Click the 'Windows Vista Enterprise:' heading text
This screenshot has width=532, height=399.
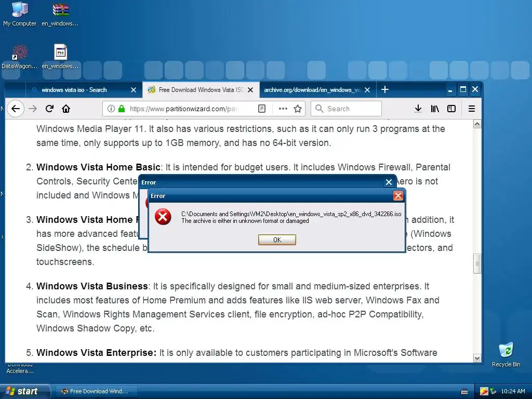coord(96,353)
